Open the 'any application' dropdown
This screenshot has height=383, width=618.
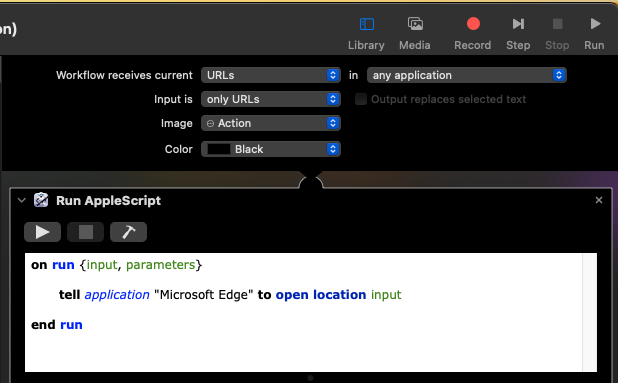pos(467,75)
